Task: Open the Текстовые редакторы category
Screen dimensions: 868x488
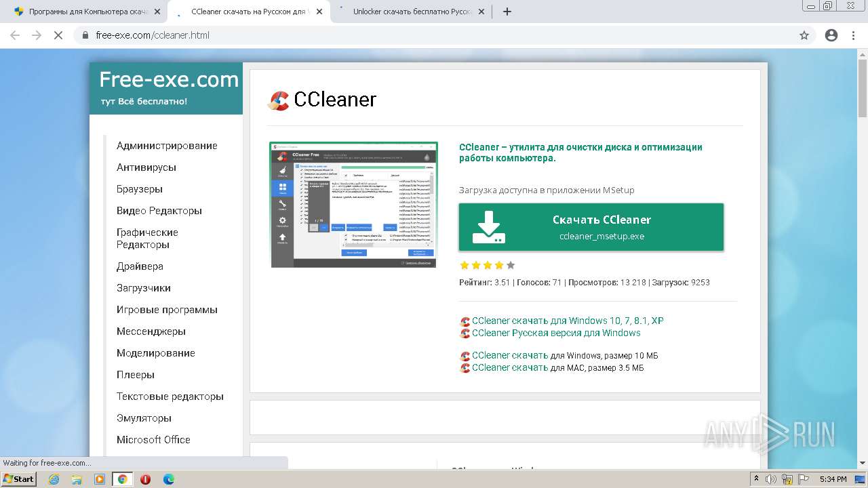Action: (170, 396)
